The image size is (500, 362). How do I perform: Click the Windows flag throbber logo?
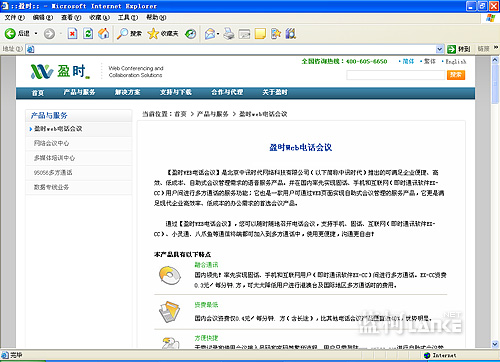point(490,18)
